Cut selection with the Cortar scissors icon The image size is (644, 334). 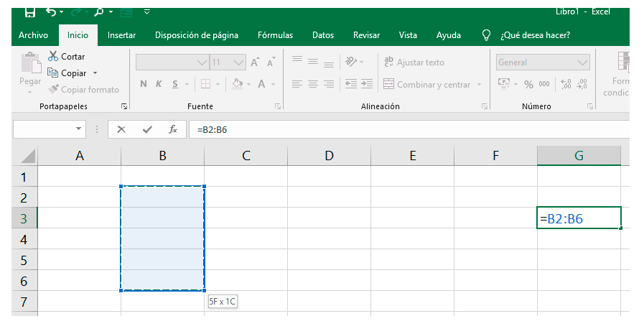click(x=54, y=57)
